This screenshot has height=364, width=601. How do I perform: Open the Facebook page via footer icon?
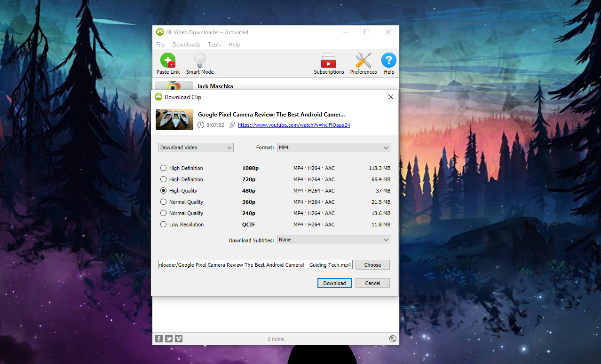(x=158, y=338)
